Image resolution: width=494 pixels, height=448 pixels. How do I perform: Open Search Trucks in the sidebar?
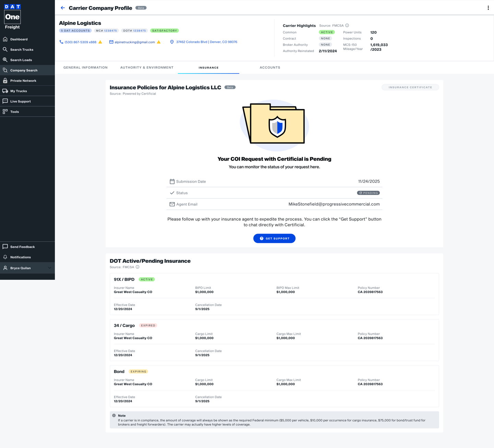click(22, 50)
